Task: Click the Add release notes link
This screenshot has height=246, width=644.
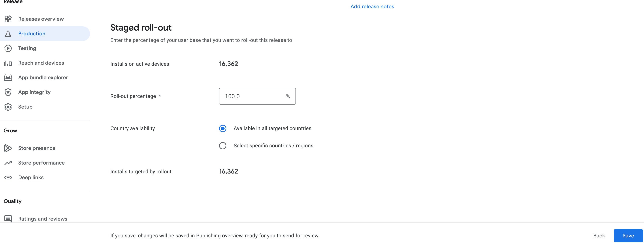Action: 372,7
